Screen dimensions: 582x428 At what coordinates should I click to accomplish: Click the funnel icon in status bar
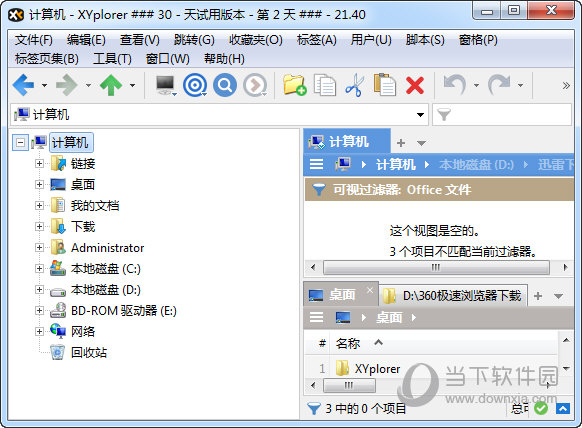314,409
